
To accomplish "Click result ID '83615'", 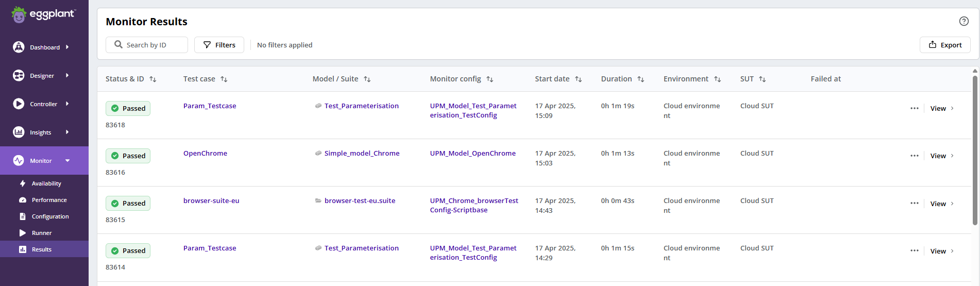I will tap(115, 220).
